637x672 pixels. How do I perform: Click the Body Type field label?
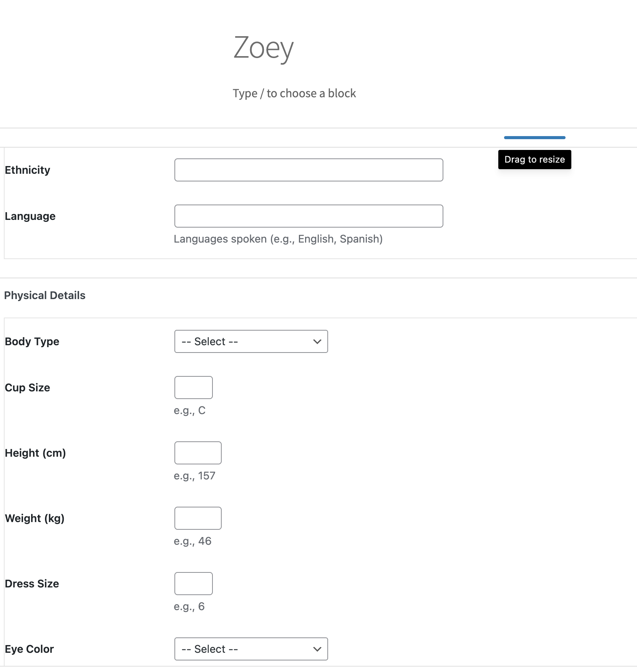[32, 341]
